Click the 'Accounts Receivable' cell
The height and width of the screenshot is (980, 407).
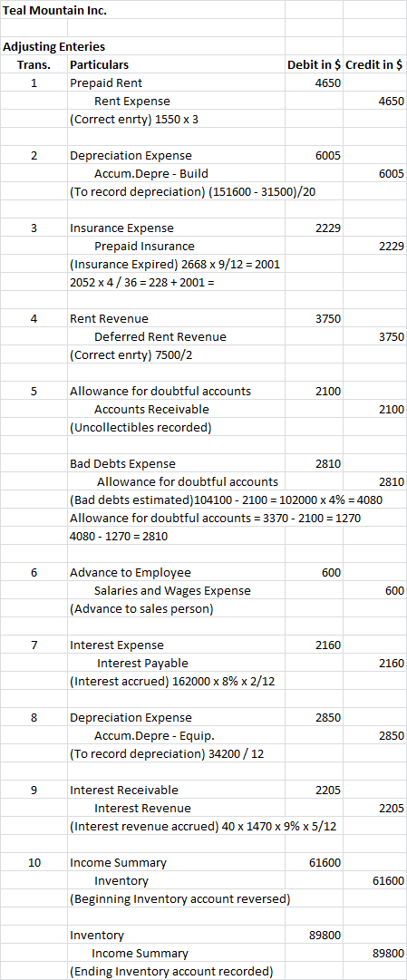(x=152, y=410)
